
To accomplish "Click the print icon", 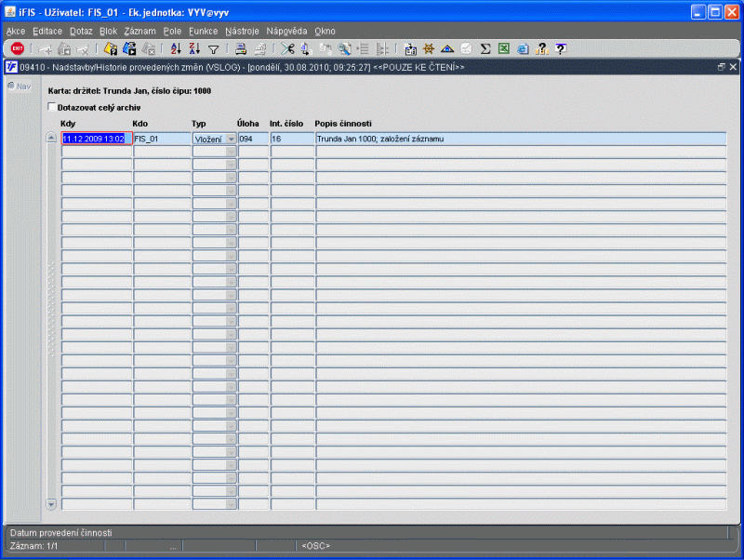I will (241, 48).
